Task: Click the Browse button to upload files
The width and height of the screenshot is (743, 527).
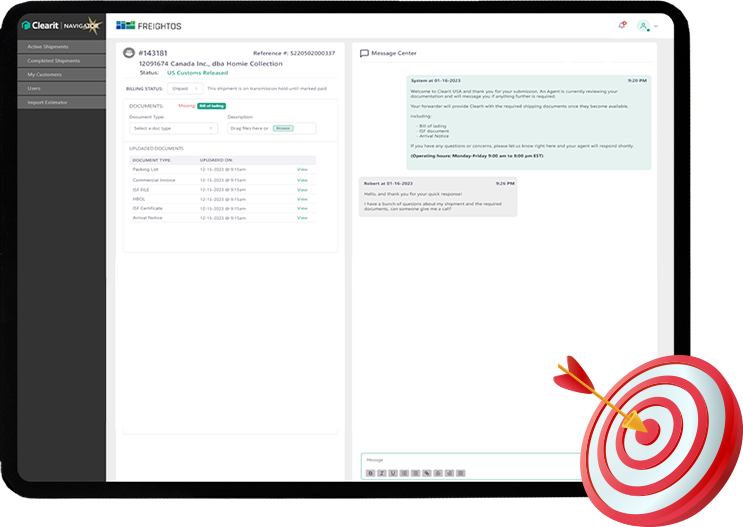Action: click(284, 128)
